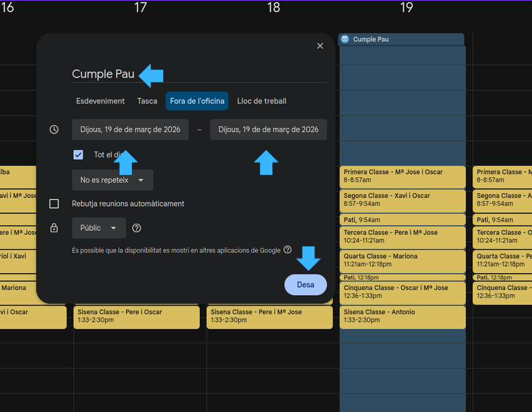The height and width of the screenshot is (412, 532).
Task: Click the Cumple Pau all-day event icon
Action: (345, 40)
